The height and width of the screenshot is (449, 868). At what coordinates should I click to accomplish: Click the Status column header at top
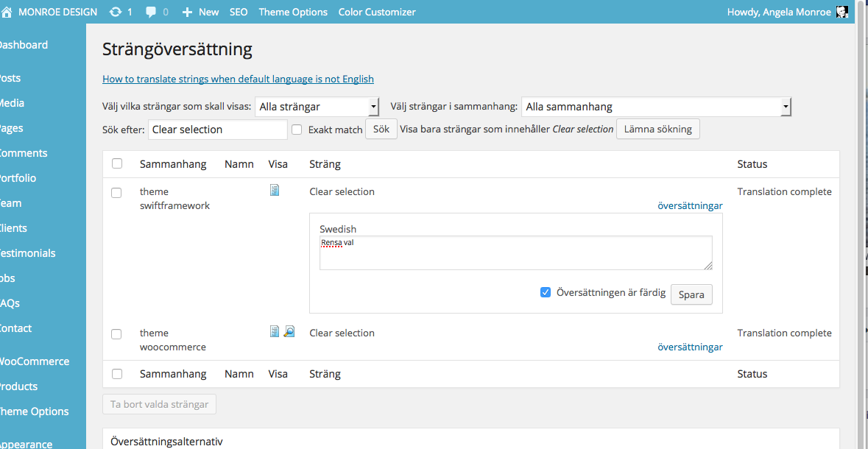[752, 164]
